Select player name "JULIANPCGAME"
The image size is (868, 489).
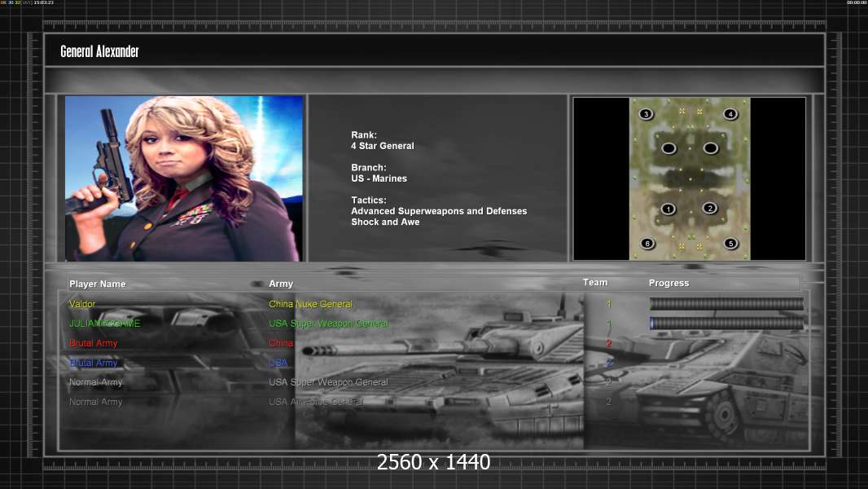(x=104, y=324)
